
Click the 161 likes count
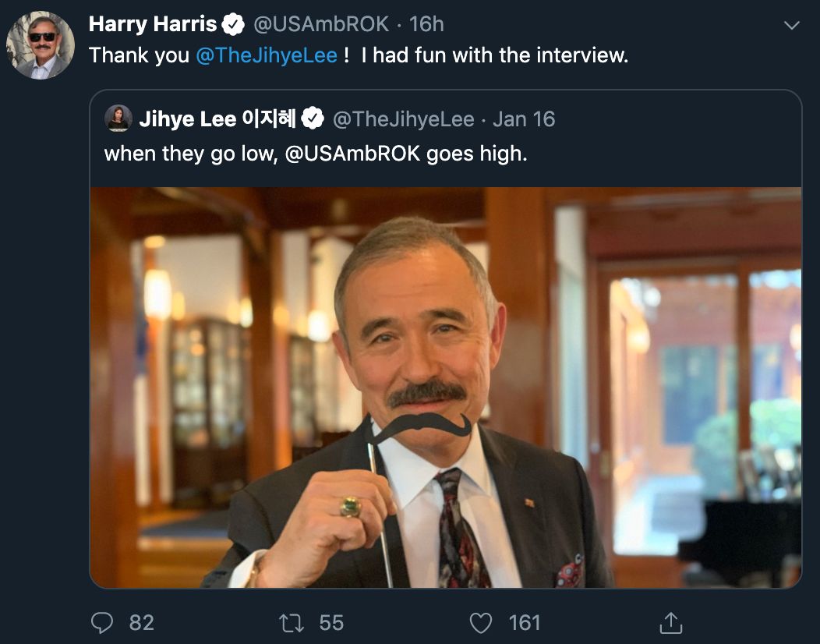tap(525, 622)
